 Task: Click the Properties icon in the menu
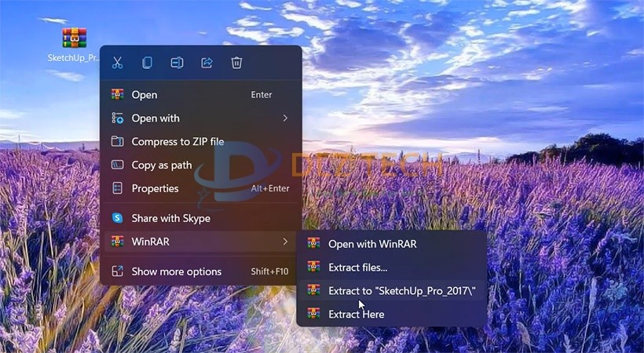pyautogui.click(x=117, y=188)
